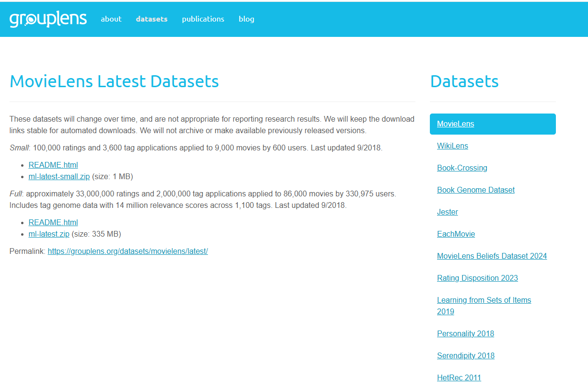
Task: Open Rating Disposition 2023 link
Action: coord(477,278)
